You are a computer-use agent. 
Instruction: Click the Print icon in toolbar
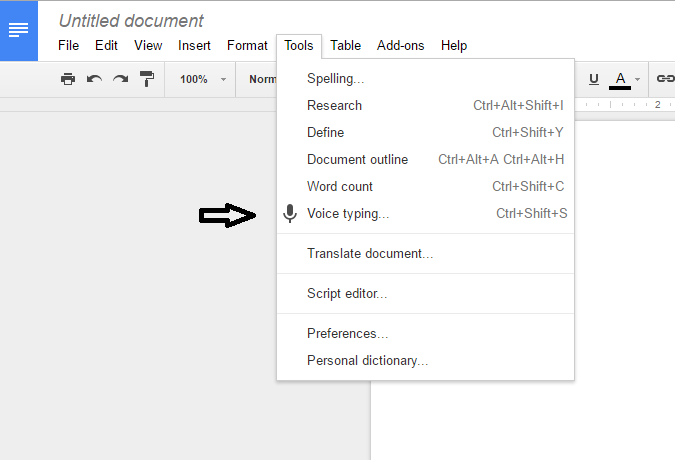[67, 79]
